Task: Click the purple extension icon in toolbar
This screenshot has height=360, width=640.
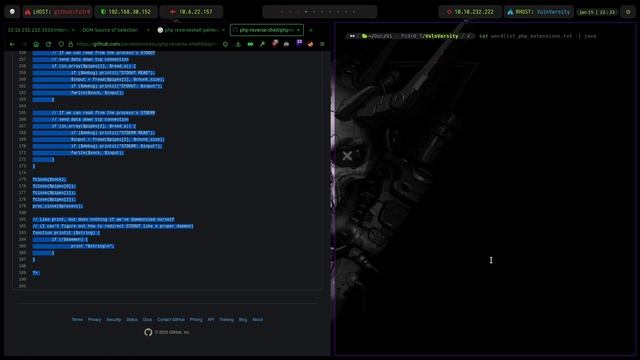Action: click(299, 43)
